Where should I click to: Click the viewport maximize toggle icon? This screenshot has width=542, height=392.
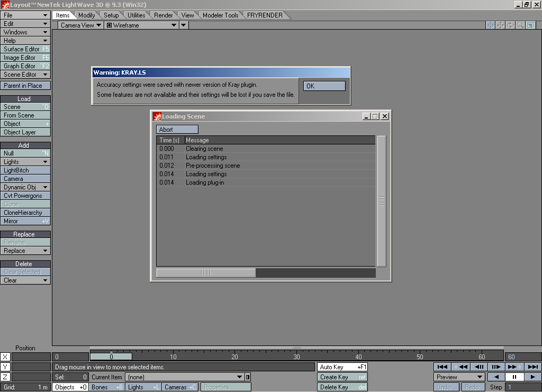point(530,25)
